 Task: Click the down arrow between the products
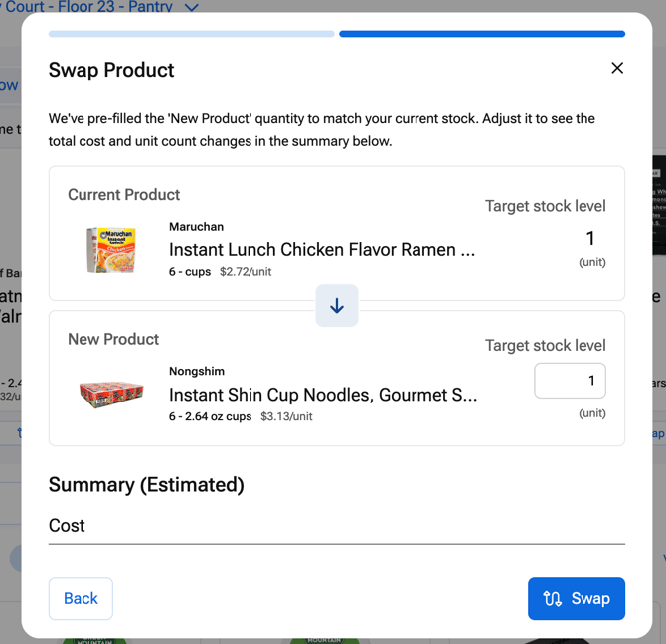click(337, 306)
